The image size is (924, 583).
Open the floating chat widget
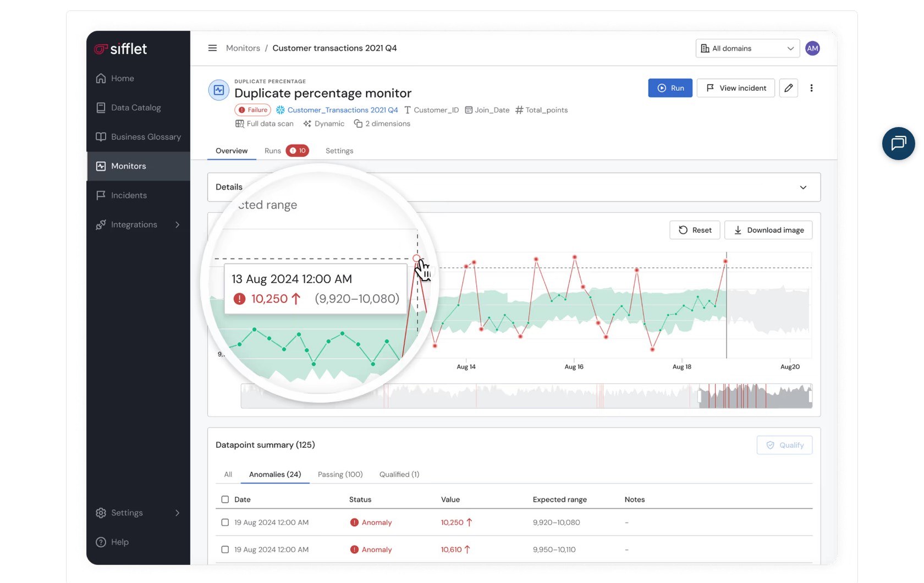click(x=898, y=144)
